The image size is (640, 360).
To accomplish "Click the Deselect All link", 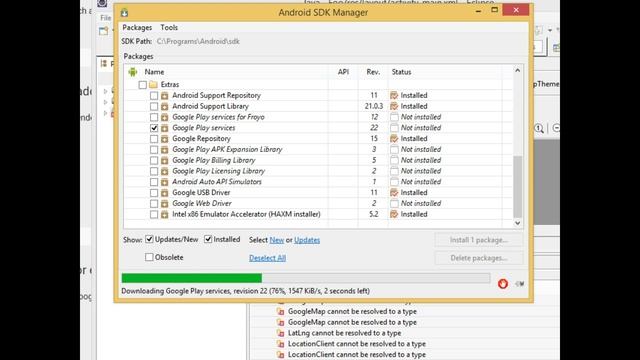I will [x=267, y=258].
